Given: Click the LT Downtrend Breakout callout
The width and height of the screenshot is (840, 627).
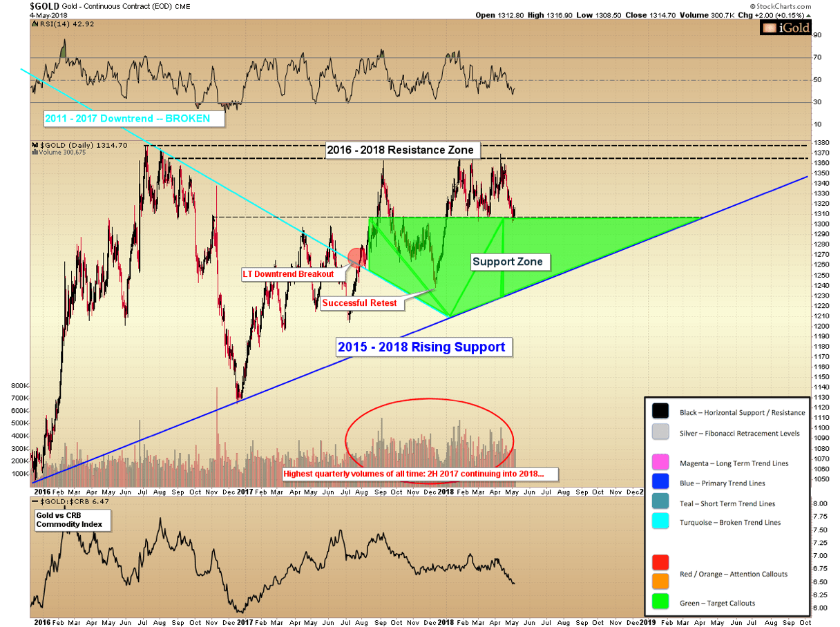Looking at the screenshot, I should tap(287, 274).
